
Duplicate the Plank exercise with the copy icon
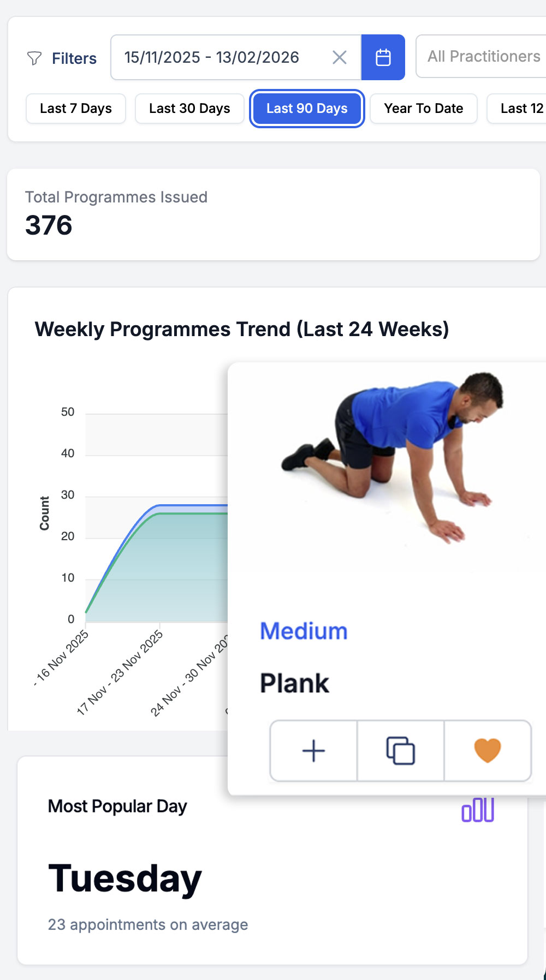pos(400,750)
